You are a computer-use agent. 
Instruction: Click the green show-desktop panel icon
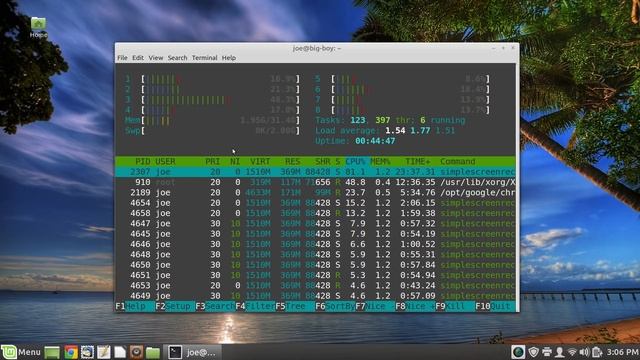click(x=52, y=352)
